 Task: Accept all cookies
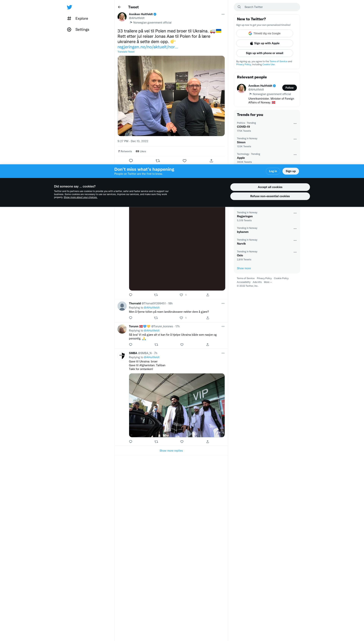click(x=270, y=187)
